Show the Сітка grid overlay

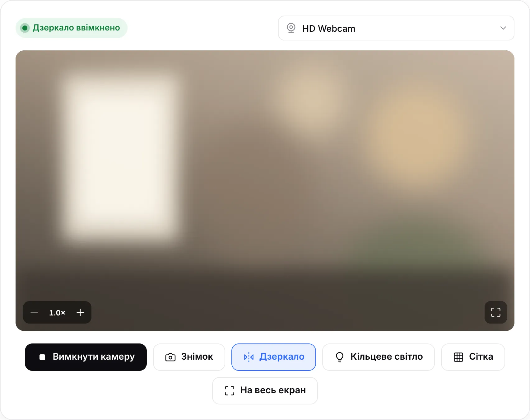coord(473,357)
